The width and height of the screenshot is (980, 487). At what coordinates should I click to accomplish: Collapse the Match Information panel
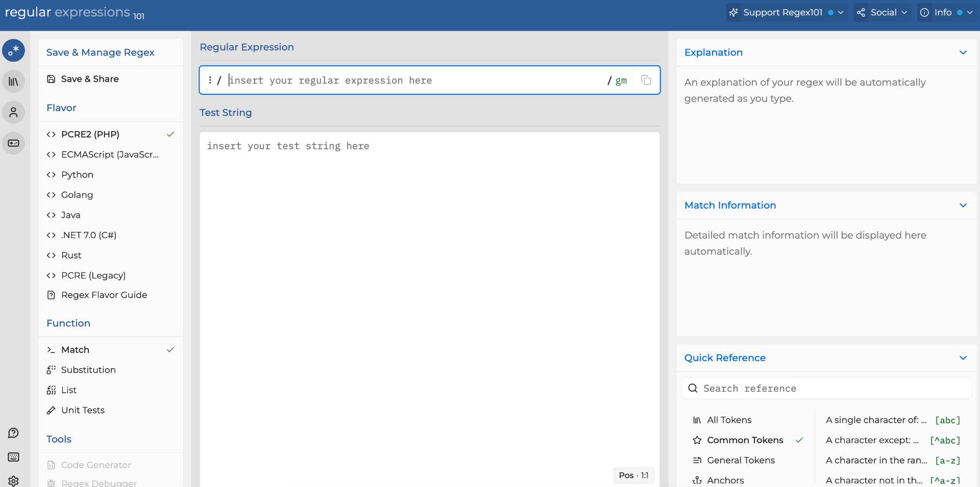click(x=963, y=206)
